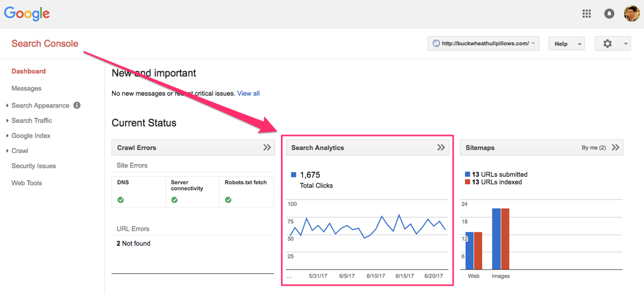Click the By me (2) text
The width and height of the screenshot is (644, 294).
[x=594, y=147]
